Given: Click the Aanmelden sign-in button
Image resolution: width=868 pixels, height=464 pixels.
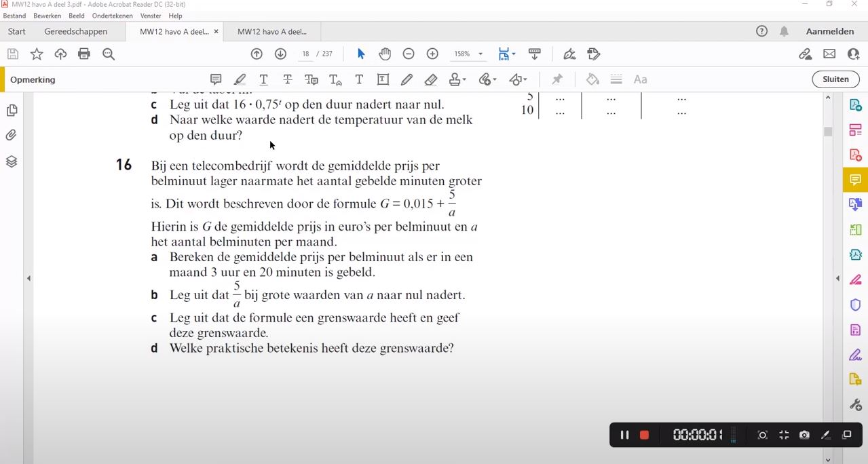Looking at the screenshot, I should pos(830,31).
